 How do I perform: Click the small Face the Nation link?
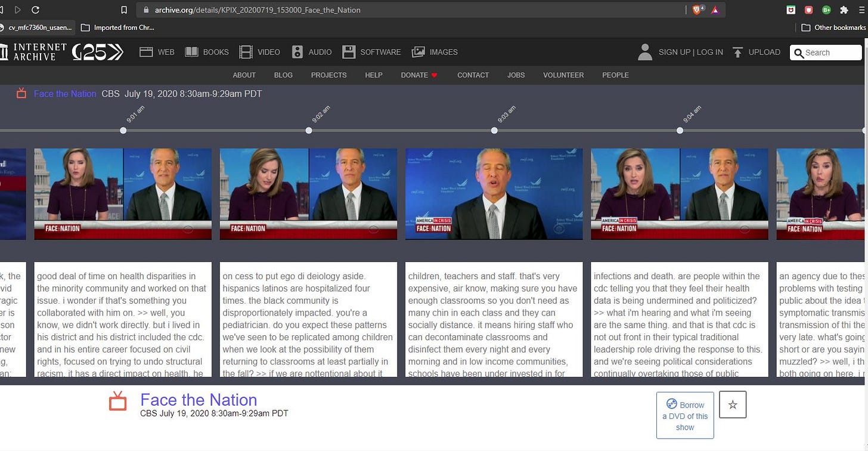(x=65, y=94)
